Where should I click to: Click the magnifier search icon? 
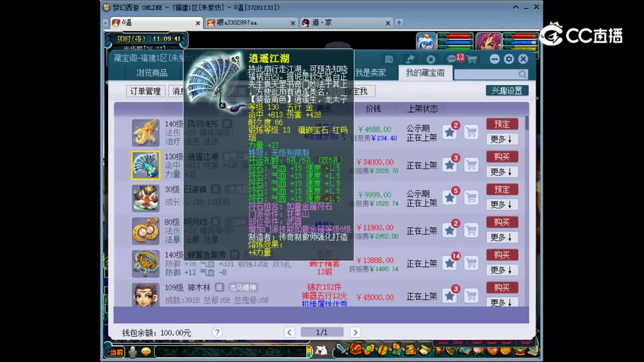523,74
